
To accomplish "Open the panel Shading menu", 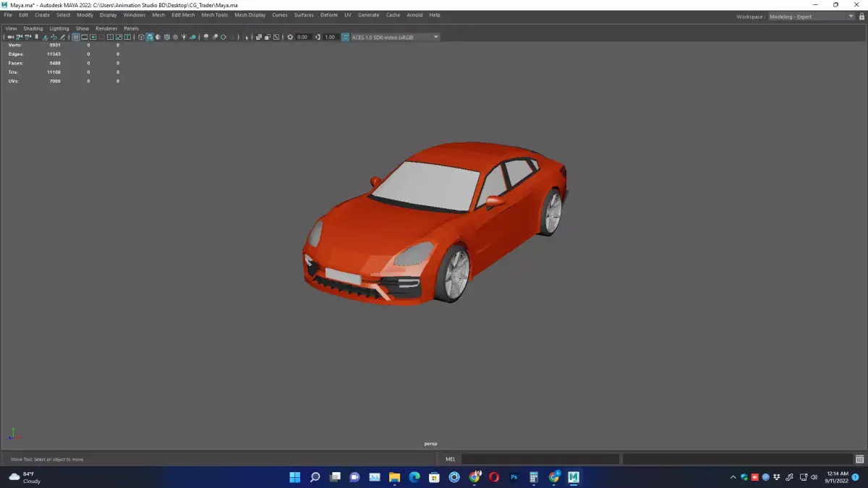I will point(33,29).
